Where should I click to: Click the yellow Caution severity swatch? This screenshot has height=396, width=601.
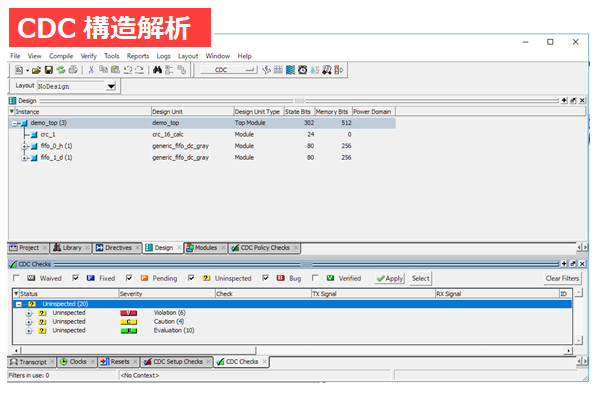point(129,322)
